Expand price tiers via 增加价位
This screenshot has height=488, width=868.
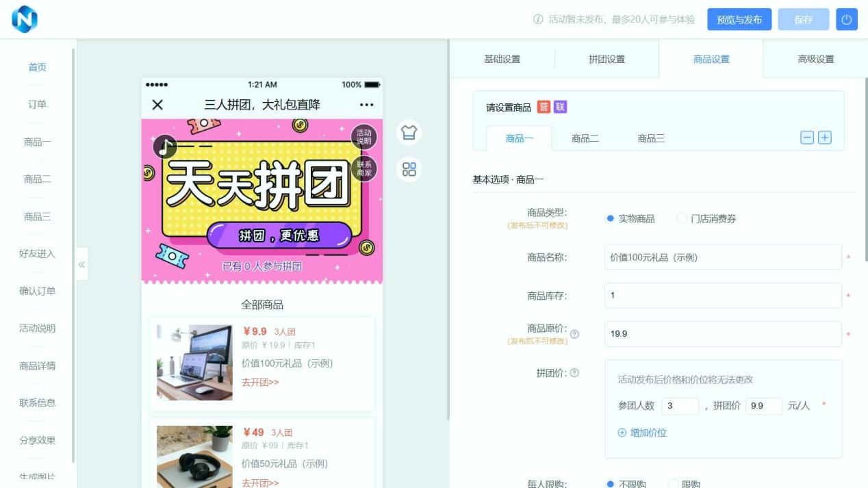pyautogui.click(x=642, y=433)
